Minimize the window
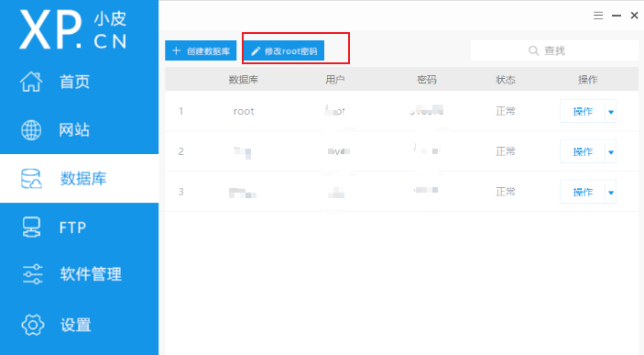The width and height of the screenshot is (644, 355). point(617,16)
